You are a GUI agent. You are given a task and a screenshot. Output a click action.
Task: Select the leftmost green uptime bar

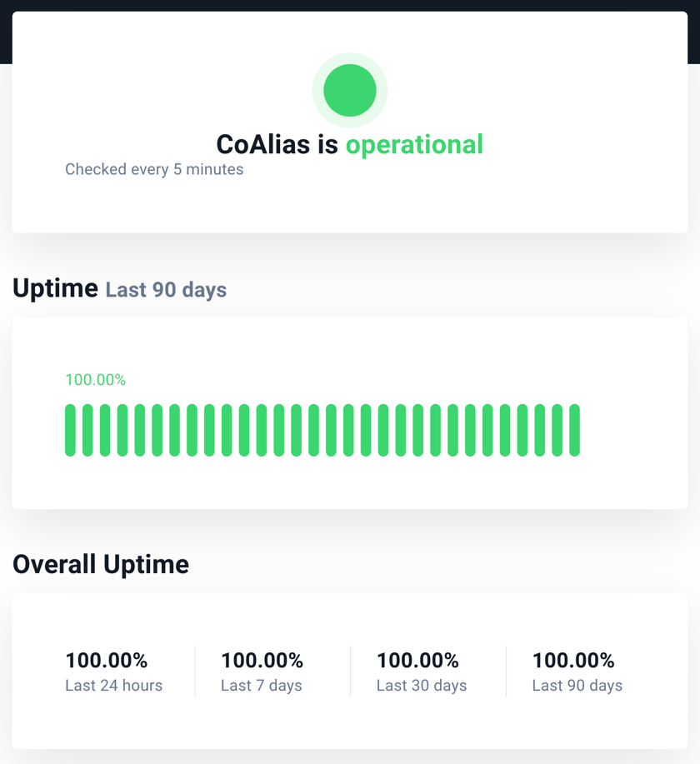coord(70,430)
